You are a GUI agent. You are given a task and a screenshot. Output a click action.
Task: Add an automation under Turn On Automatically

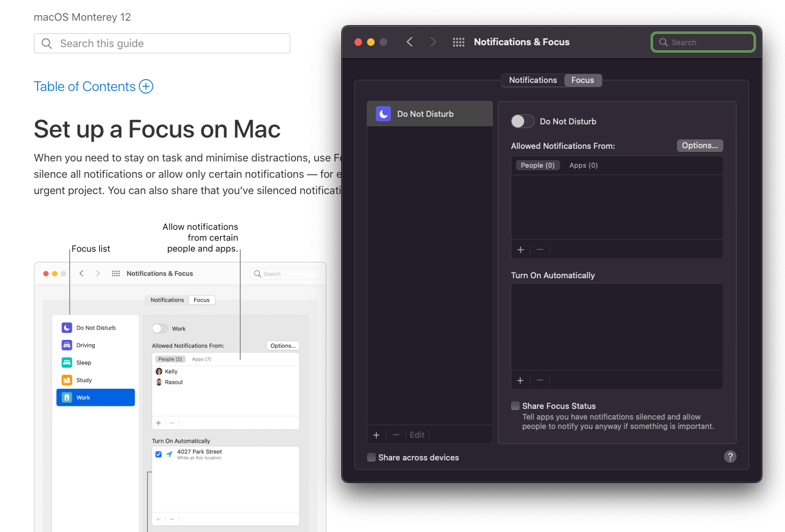(520, 381)
